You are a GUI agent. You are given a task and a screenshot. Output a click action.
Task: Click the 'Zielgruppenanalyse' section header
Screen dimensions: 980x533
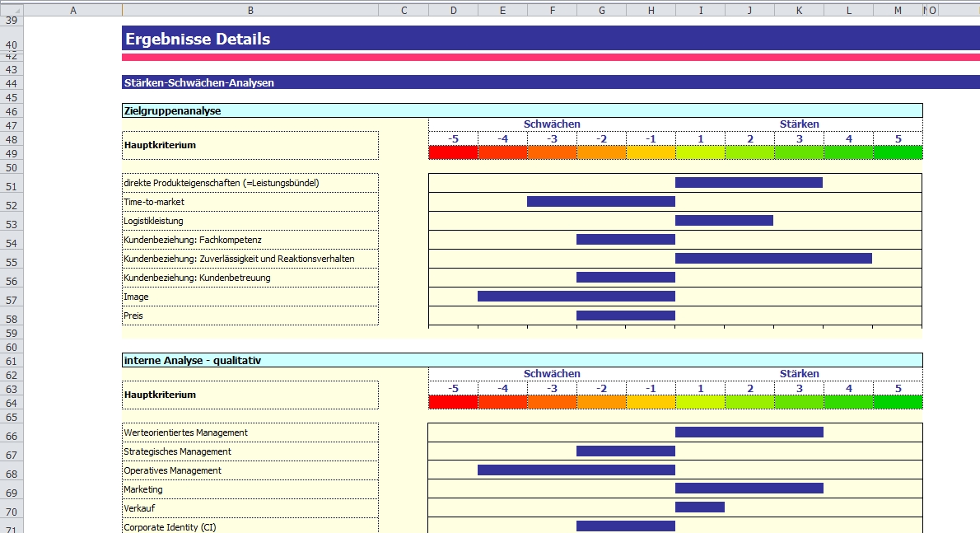click(173, 110)
